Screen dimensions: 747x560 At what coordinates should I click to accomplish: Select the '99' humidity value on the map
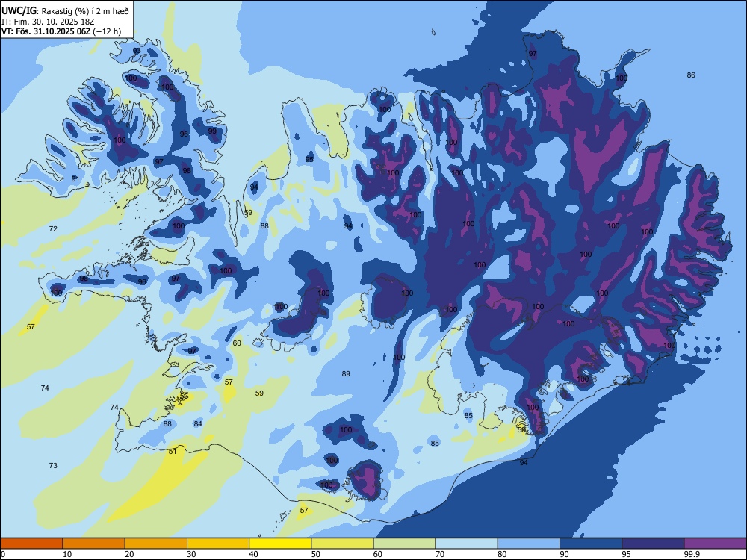pos(212,131)
